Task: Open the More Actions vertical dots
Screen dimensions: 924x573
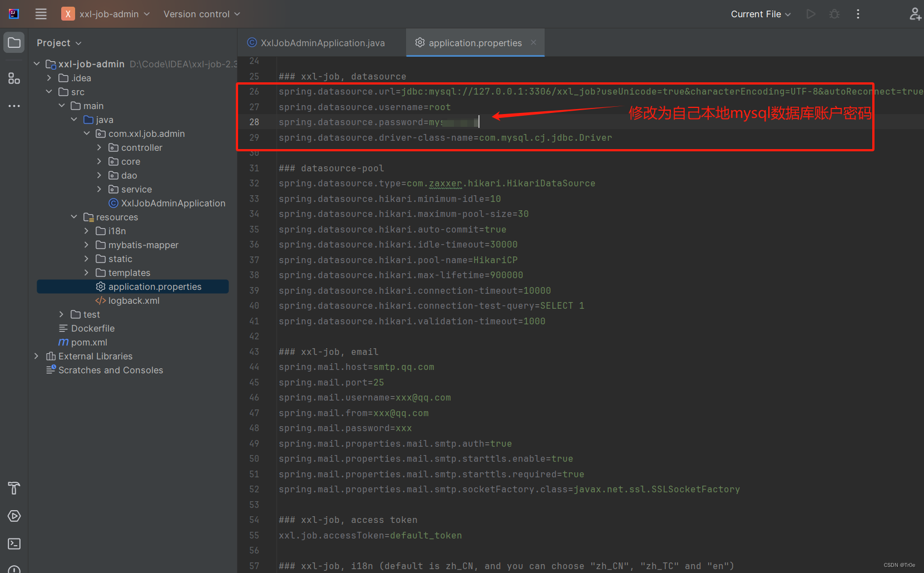Action: (858, 14)
